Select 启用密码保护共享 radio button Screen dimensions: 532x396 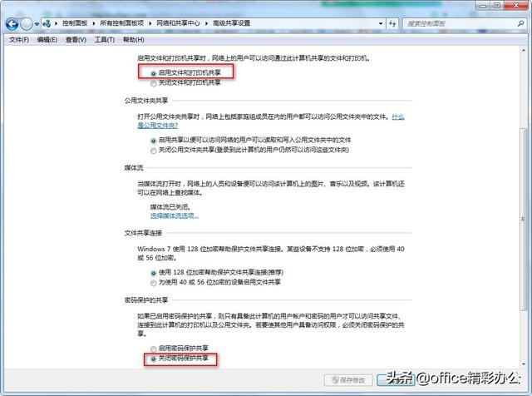click(x=153, y=349)
